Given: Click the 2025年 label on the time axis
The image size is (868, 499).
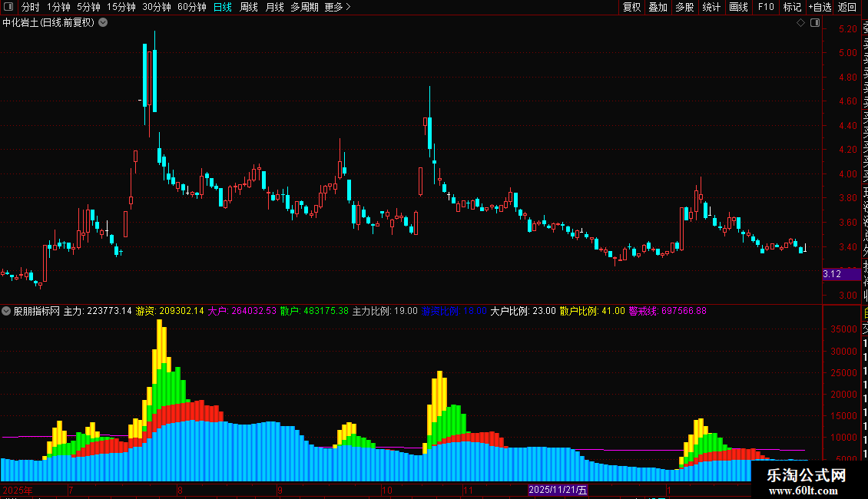Looking at the screenshot, I should coord(18,490).
